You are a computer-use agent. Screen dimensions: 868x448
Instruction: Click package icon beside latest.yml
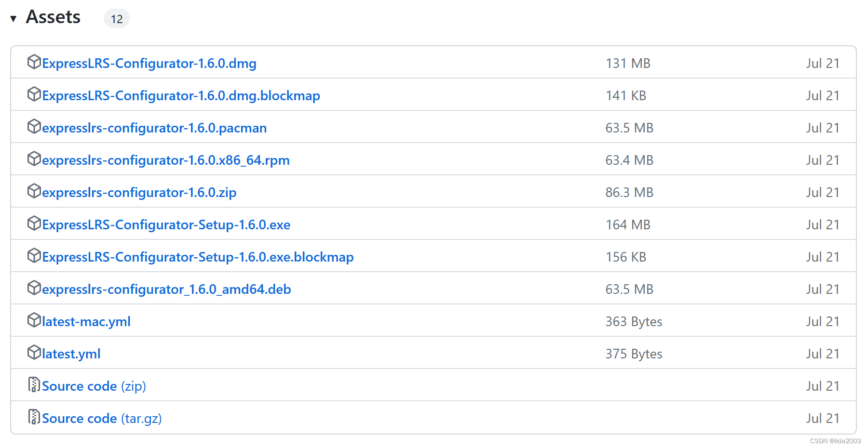tap(34, 353)
